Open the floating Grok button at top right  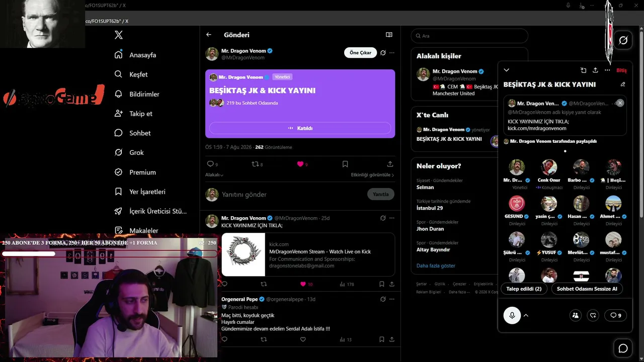click(x=623, y=40)
